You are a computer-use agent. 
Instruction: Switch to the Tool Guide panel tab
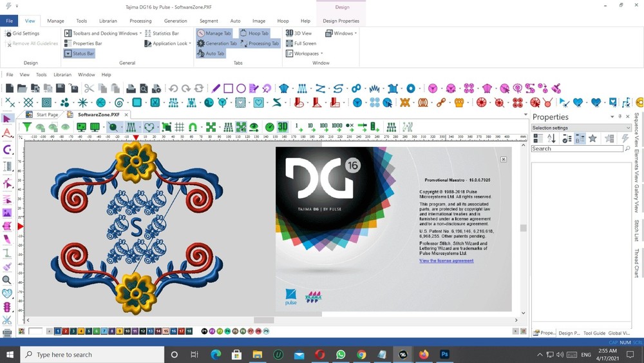(x=594, y=333)
